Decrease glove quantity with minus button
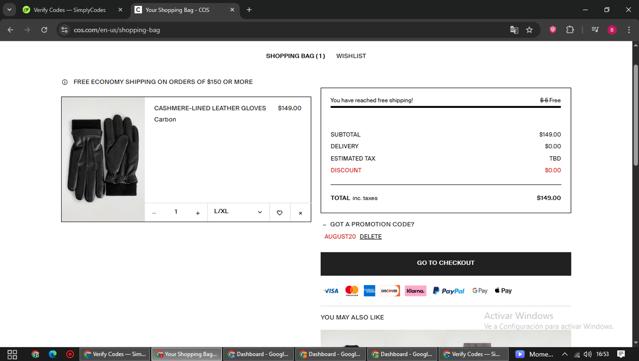 [x=154, y=213]
